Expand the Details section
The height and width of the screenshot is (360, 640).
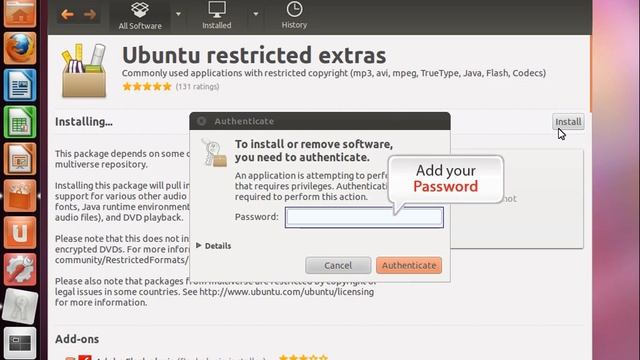pyautogui.click(x=213, y=246)
